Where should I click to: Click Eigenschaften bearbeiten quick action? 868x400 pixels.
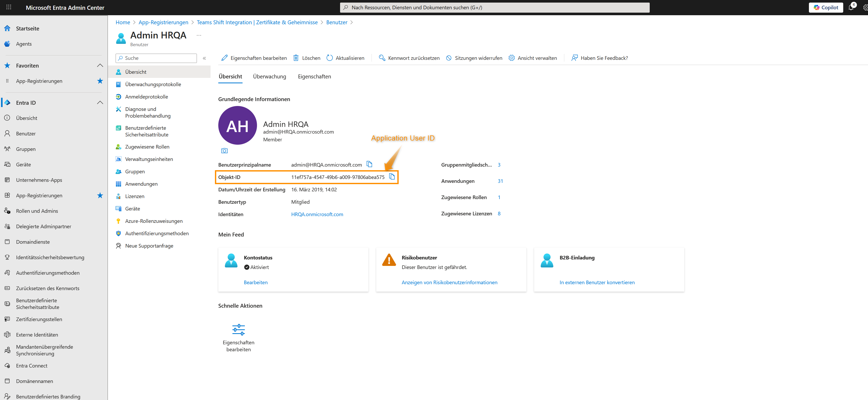pos(239,338)
